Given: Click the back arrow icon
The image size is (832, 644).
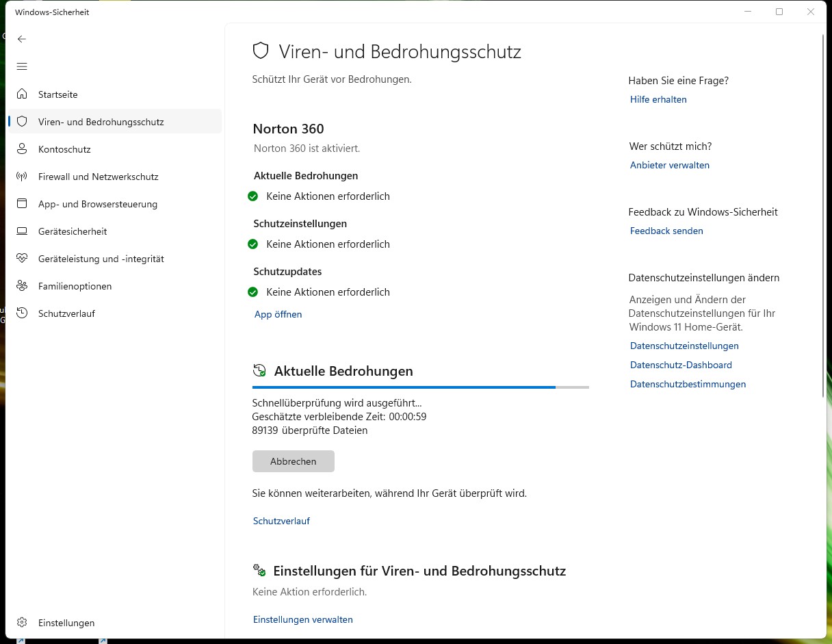Looking at the screenshot, I should coord(22,39).
